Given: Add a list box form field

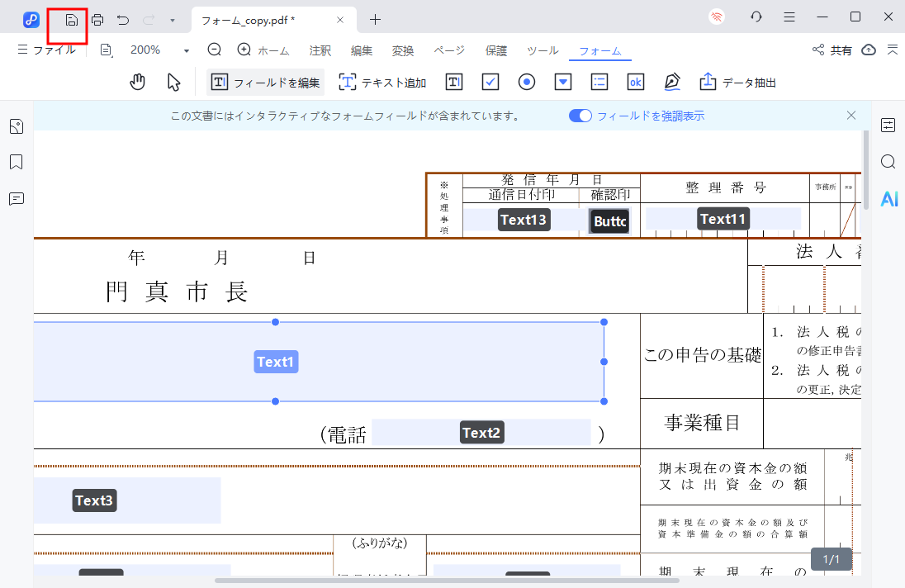Looking at the screenshot, I should coord(599,82).
